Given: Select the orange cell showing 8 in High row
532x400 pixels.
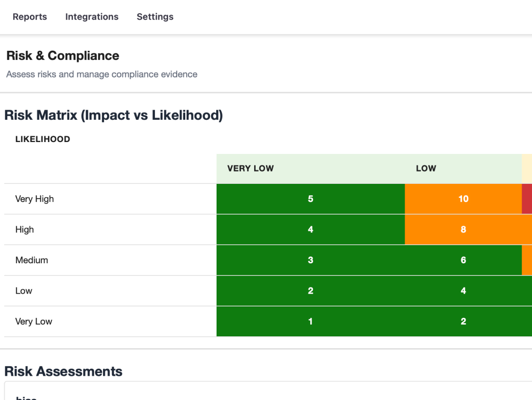Looking at the screenshot, I should point(463,229).
